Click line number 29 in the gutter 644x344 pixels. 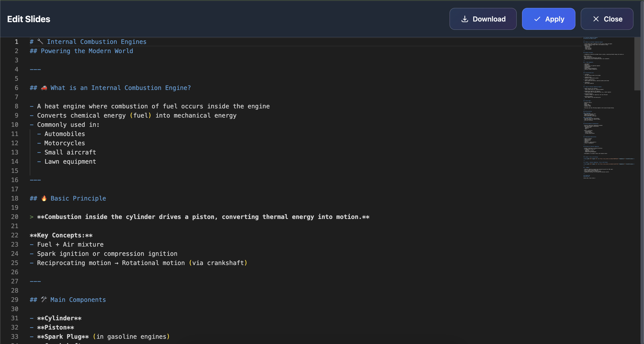coord(15,300)
